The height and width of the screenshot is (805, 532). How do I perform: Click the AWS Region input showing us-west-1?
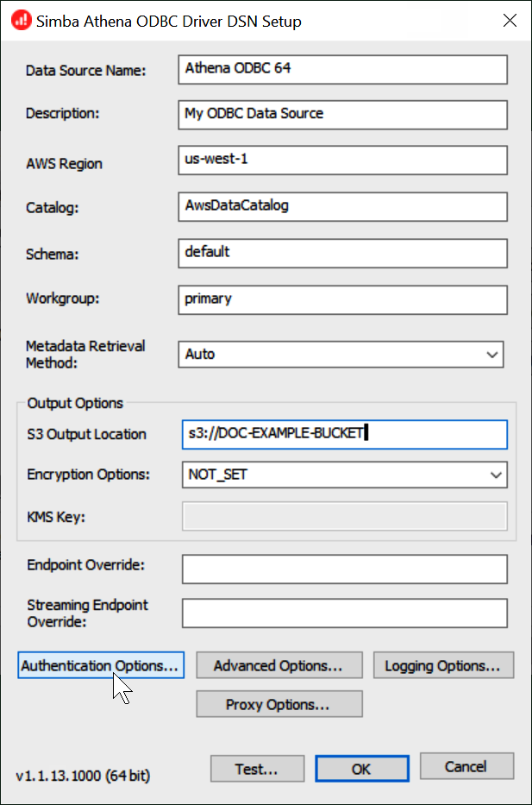[341, 160]
